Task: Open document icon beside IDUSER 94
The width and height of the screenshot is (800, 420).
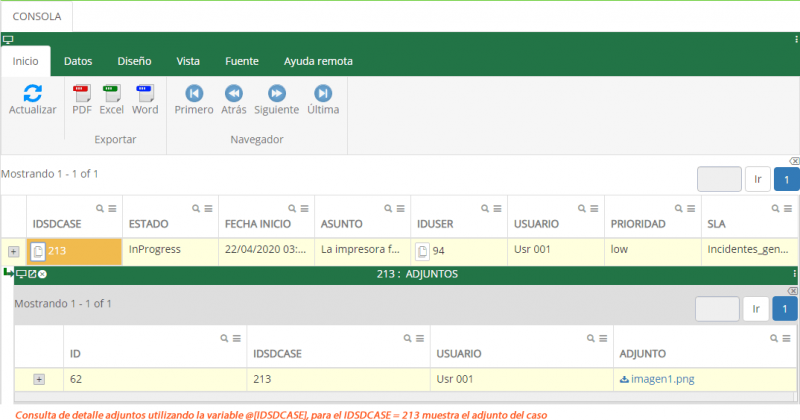Action: pos(422,251)
